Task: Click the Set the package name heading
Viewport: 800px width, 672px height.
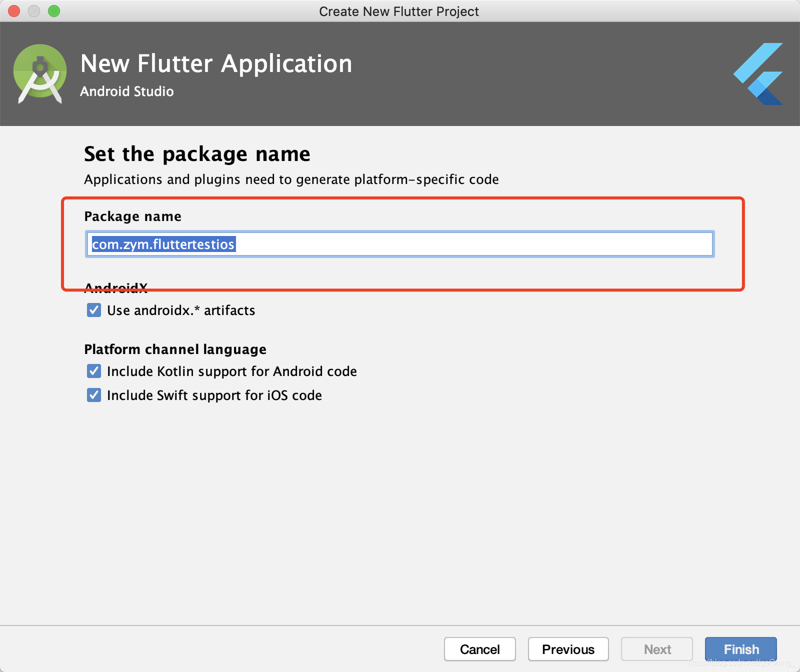Action: point(197,154)
